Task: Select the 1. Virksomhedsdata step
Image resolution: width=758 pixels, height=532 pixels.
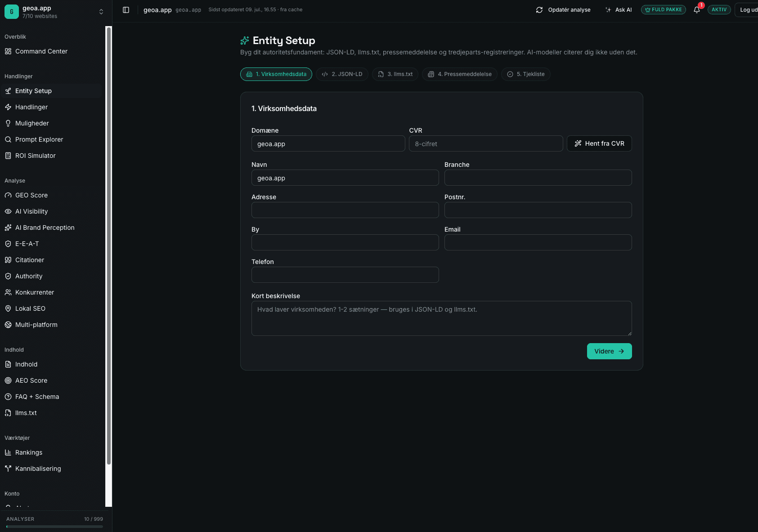Action: click(276, 74)
